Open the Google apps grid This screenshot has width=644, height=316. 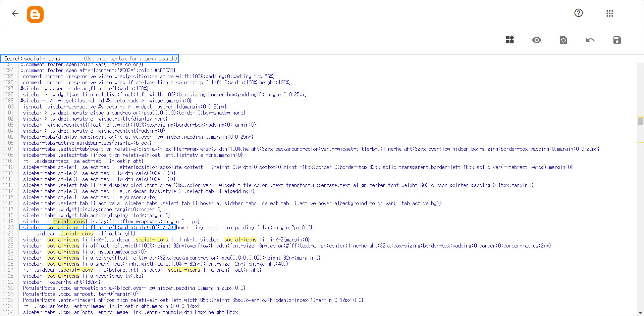click(610, 13)
